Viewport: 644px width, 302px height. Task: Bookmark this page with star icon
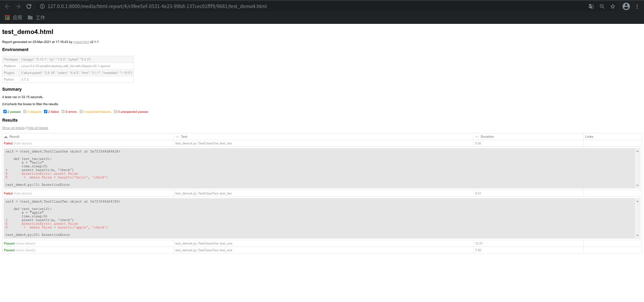[613, 6]
